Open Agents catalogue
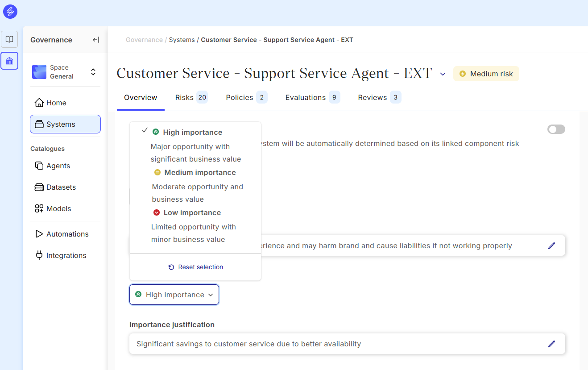This screenshot has width=588, height=370. (x=58, y=166)
